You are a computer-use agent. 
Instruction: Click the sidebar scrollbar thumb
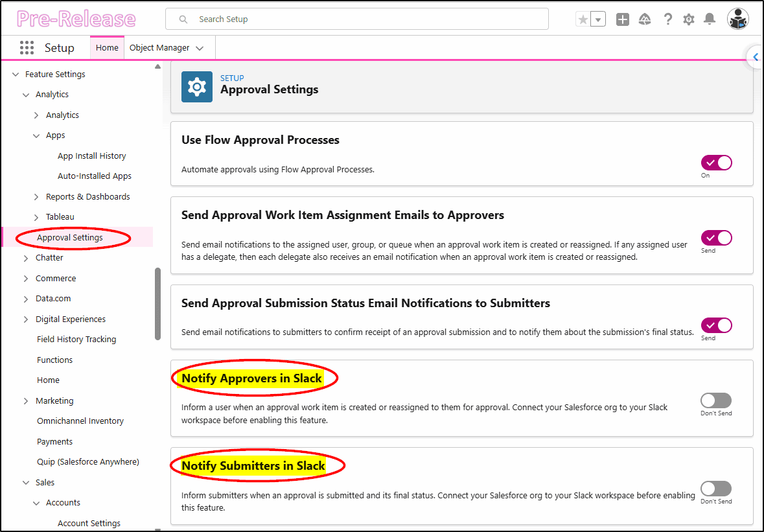coord(157,303)
